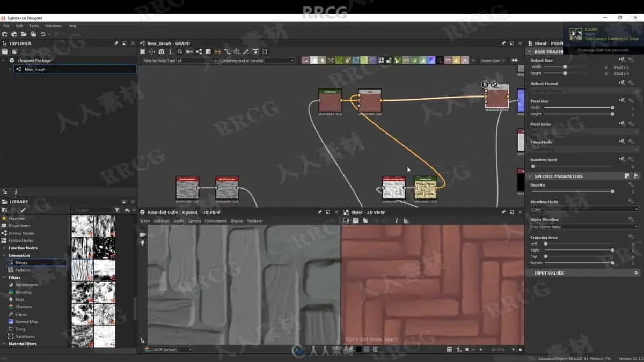Open the Alpha Blending dropdown

click(584, 227)
